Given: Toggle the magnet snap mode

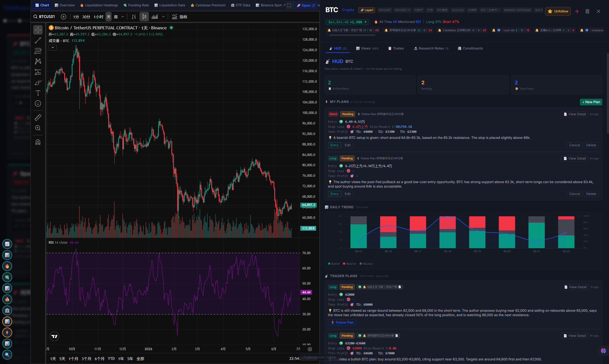Looking at the screenshot, I should click(x=38, y=142).
